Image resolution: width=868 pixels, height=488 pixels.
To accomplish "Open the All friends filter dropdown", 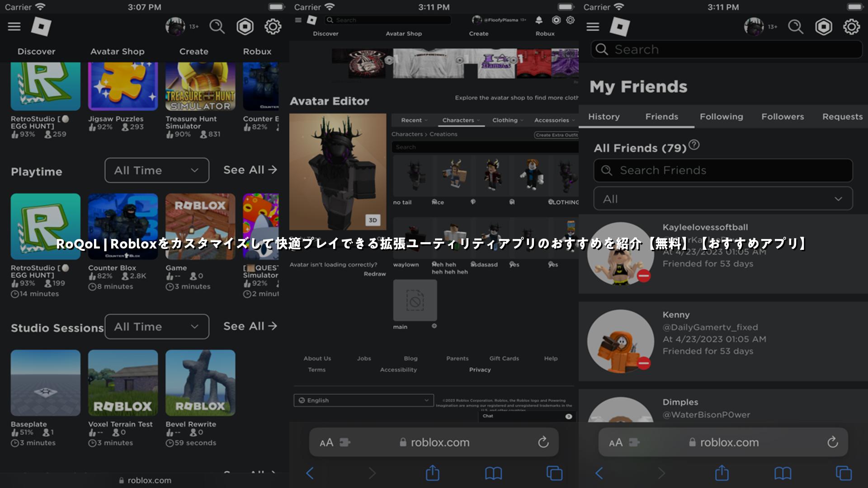I will [x=723, y=199].
